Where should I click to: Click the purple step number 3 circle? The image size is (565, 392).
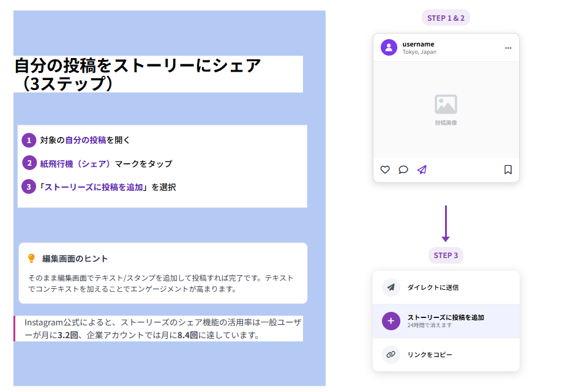[29, 187]
